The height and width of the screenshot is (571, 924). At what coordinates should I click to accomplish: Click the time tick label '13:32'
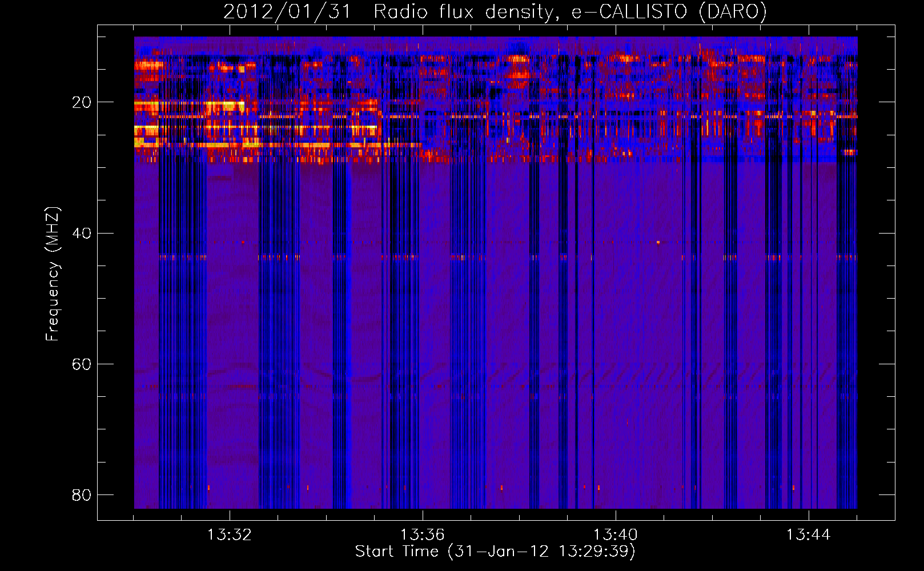pos(230,534)
